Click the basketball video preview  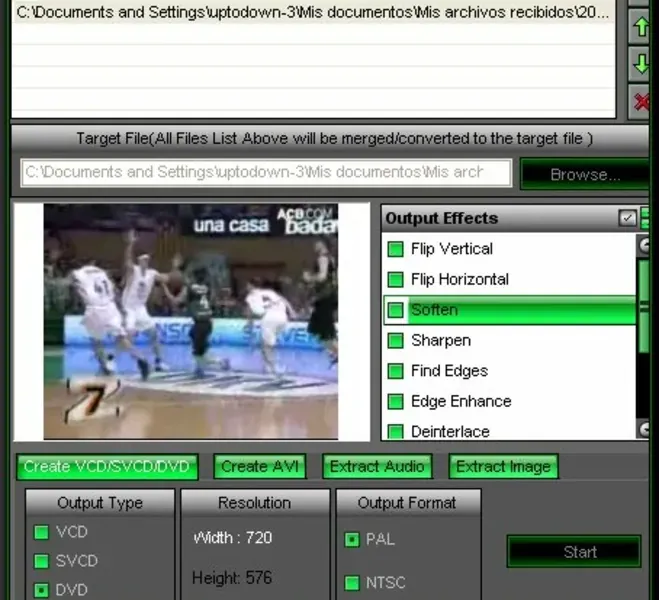pos(191,321)
